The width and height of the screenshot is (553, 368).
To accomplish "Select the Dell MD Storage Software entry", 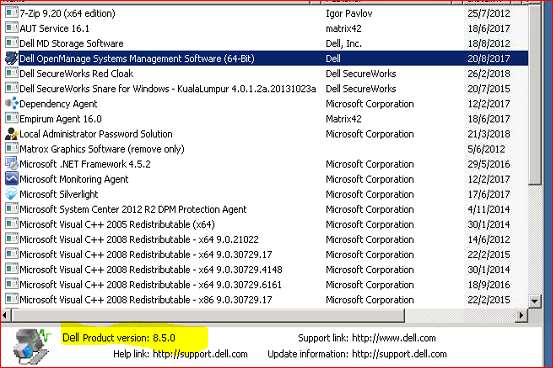I will (71, 44).
